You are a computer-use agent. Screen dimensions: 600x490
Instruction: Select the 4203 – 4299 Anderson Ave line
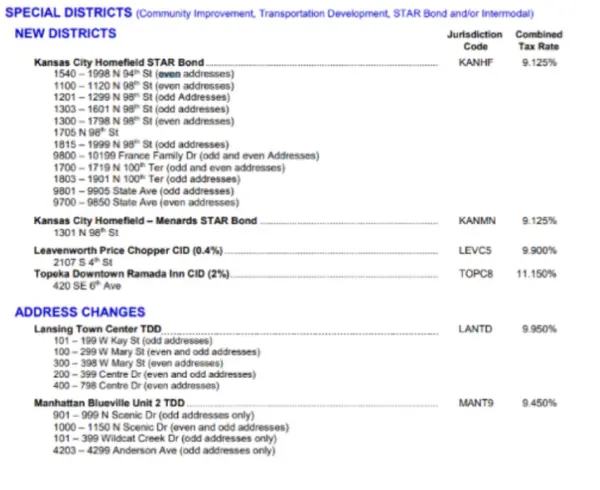[164, 450]
